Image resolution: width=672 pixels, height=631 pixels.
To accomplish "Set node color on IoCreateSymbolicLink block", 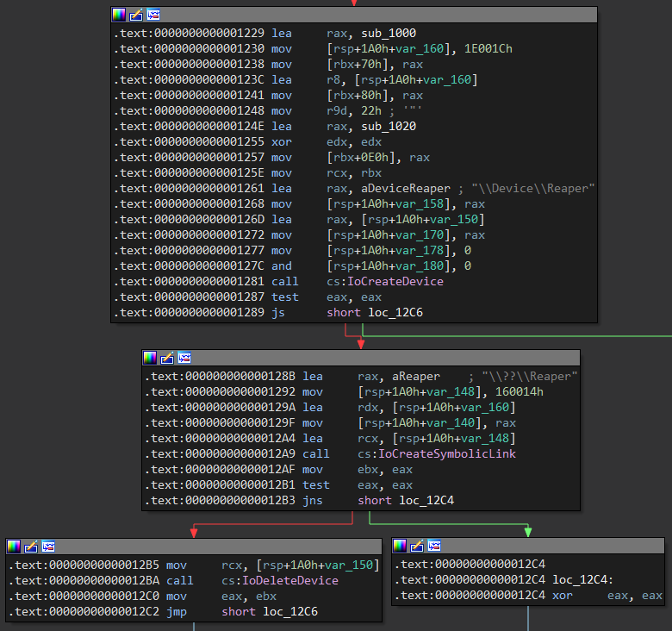I will (150, 358).
